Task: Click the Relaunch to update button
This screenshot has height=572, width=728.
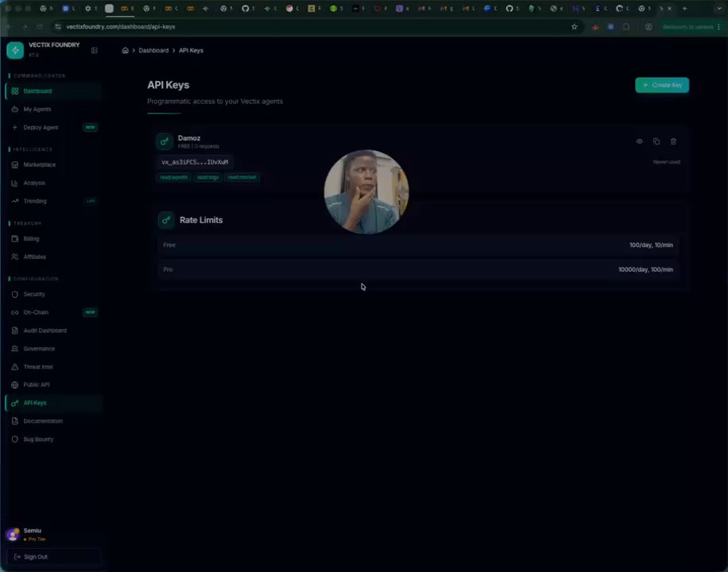Action: (x=687, y=27)
